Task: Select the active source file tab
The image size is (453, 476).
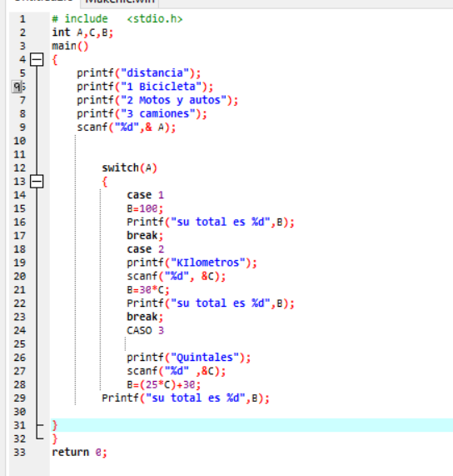Action: click(42, 2)
